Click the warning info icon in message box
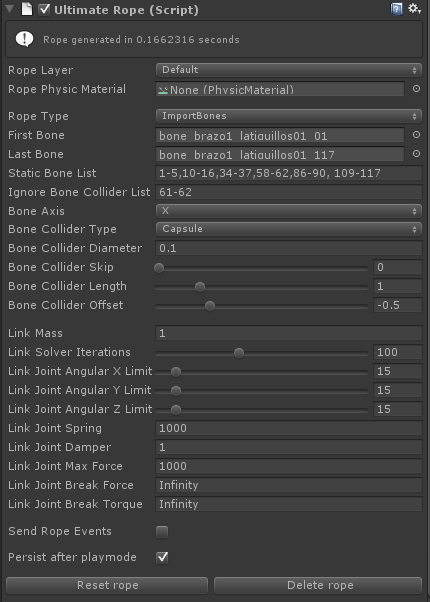Viewport: 430px width, 602px height. click(24, 39)
